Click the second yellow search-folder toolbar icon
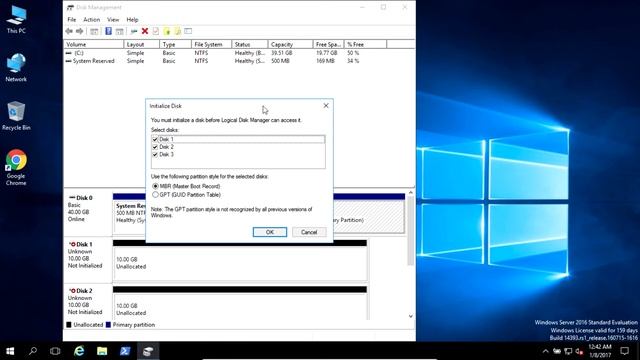 [177, 31]
